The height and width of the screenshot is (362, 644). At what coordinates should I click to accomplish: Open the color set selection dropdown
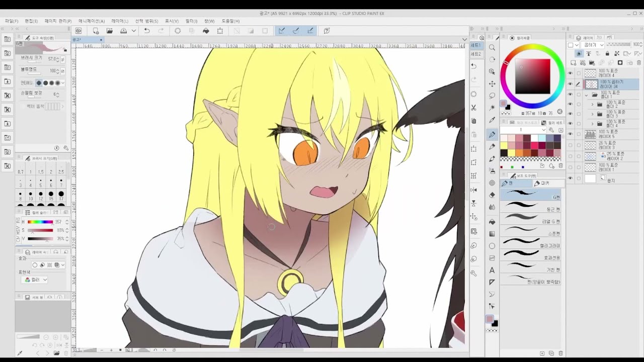tap(524, 130)
